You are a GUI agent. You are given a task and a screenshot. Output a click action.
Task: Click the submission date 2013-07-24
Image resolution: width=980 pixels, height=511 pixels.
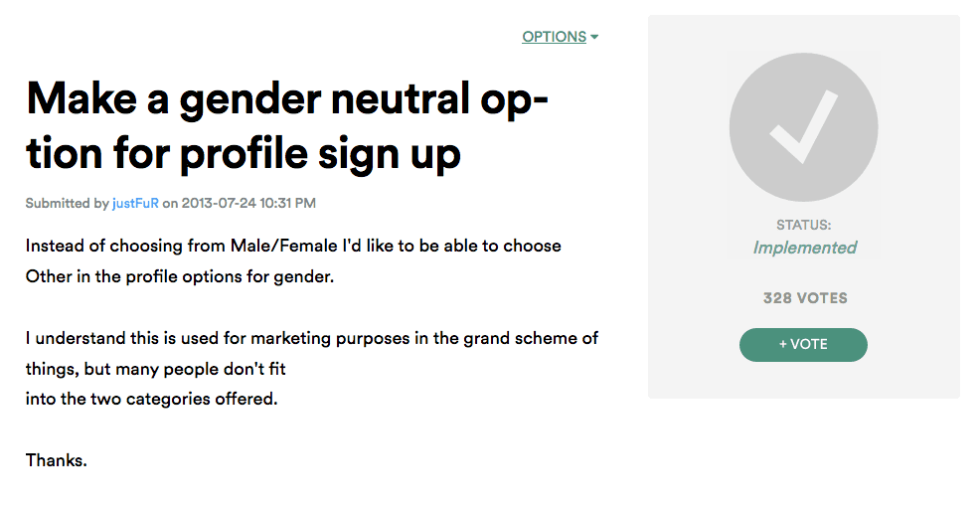(x=218, y=204)
